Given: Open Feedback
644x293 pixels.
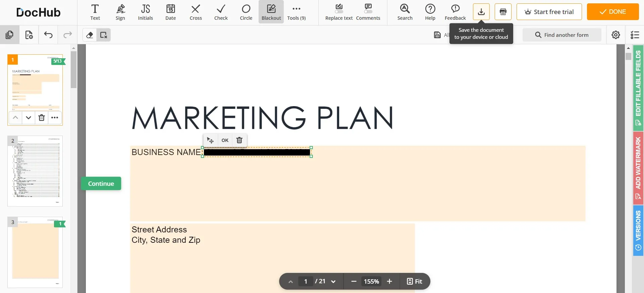Looking at the screenshot, I should click(455, 12).
